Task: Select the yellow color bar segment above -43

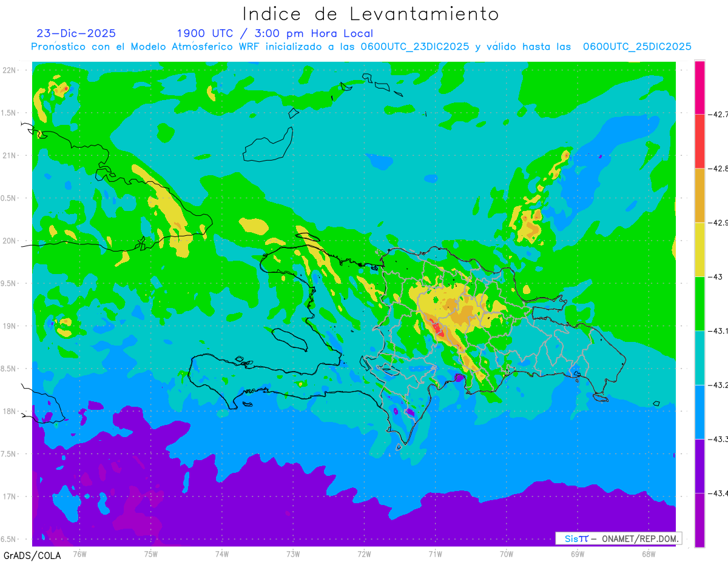Action: pos(699,249)
